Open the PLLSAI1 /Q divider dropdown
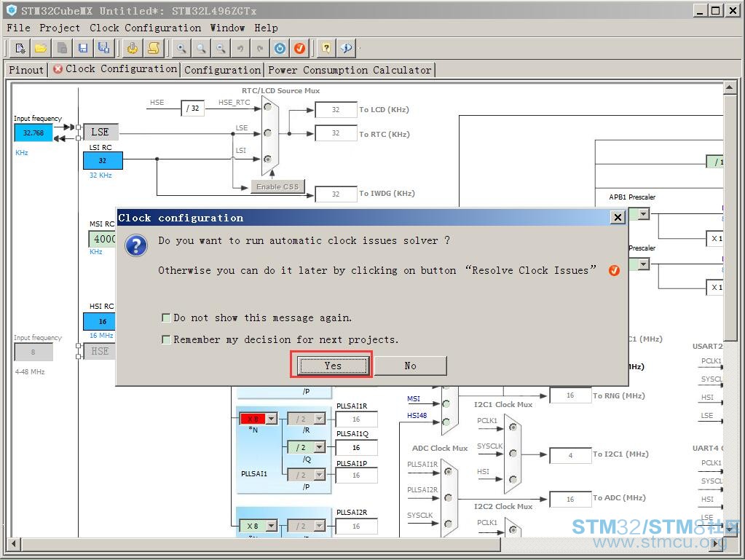Image resolution: width=745 pixels, height=560 pixels. (319, 447)
